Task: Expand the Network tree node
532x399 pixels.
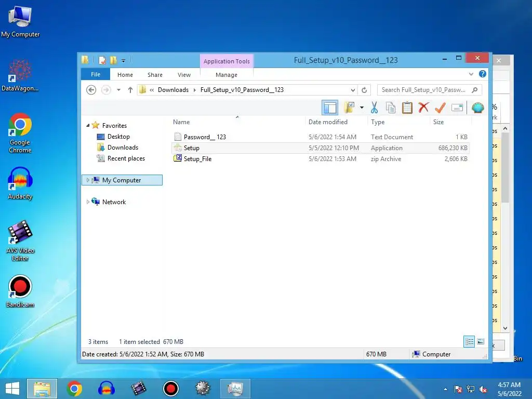Action: [88, 202]
